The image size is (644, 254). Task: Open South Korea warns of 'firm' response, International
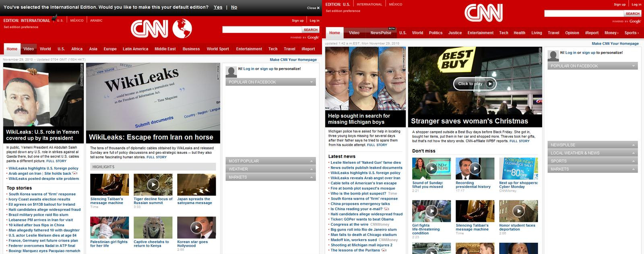pos(42,194)
